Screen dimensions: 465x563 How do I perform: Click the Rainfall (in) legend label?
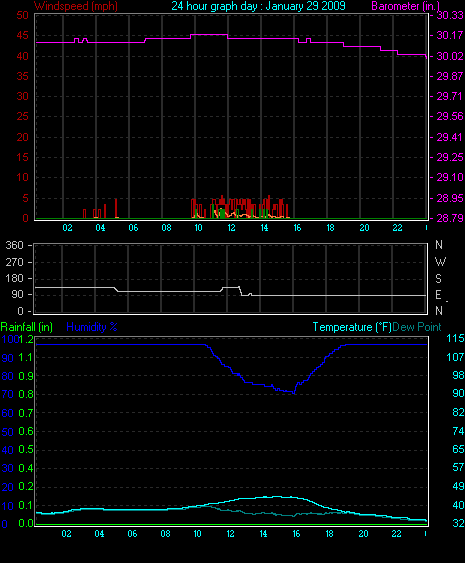coord(27,327)
